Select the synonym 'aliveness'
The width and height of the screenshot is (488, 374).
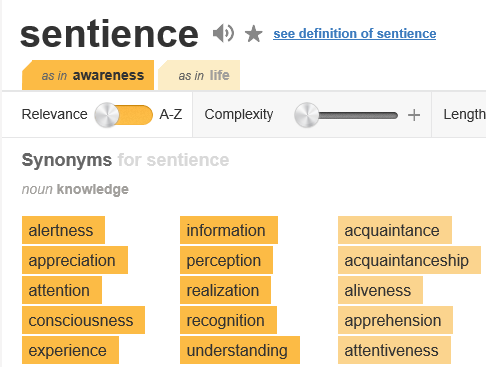pyautogui.click(x=380, y=290)
